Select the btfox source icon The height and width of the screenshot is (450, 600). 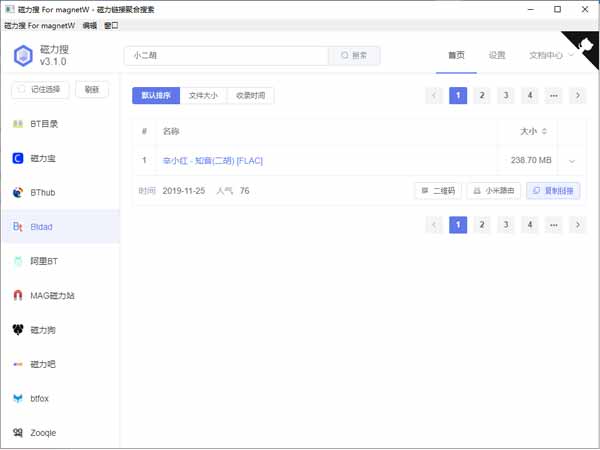(x=18, y=398)
